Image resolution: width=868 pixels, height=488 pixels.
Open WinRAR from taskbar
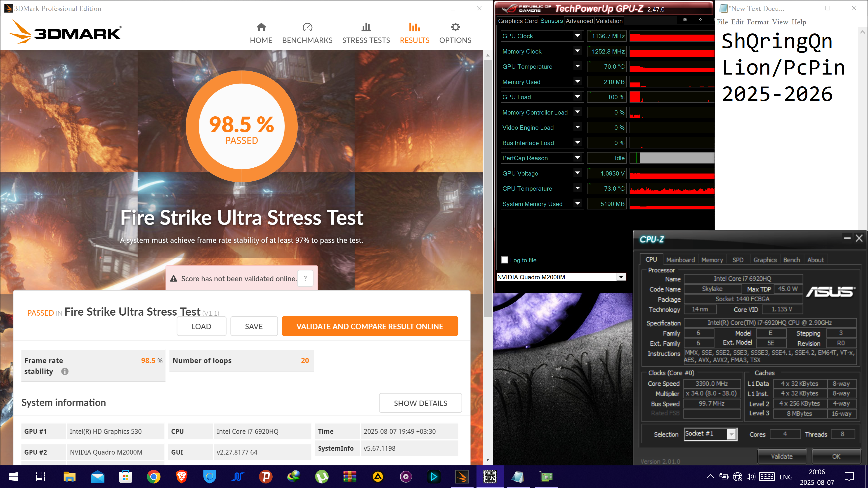pyautogui.click(x=350, y=476)
